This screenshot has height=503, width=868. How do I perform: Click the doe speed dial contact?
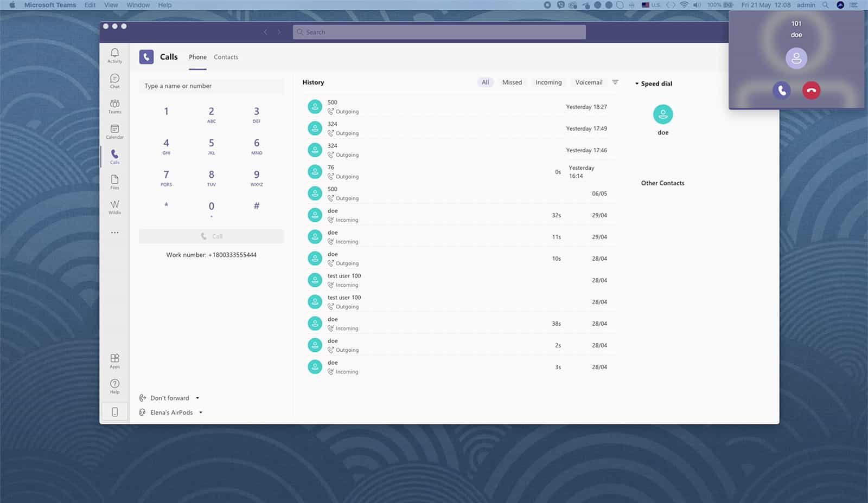tap(662, 115)
